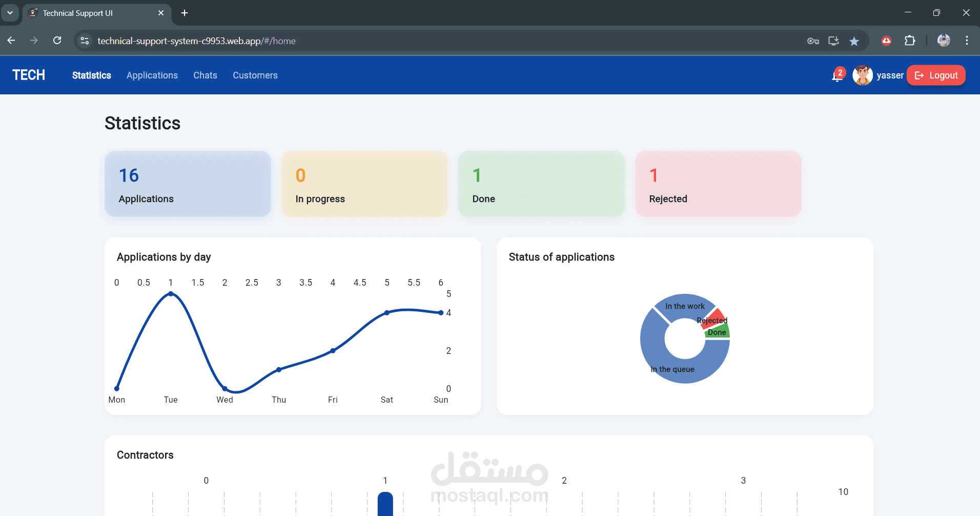The width and height of the screenshot is (980, 516).
Task: Open the tab search dropdown arrow
Action: pos(10,13)
